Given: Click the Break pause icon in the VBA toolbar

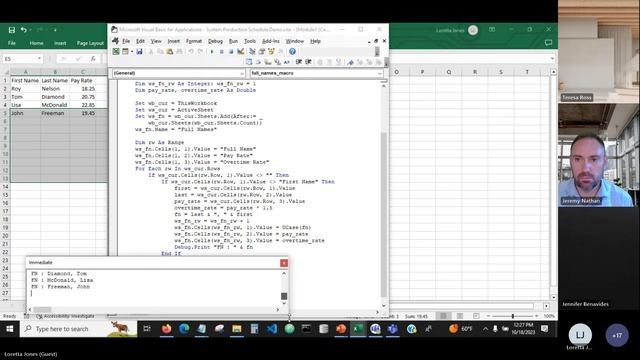Looking at the screenshot, I should click(x=221, y=51).
